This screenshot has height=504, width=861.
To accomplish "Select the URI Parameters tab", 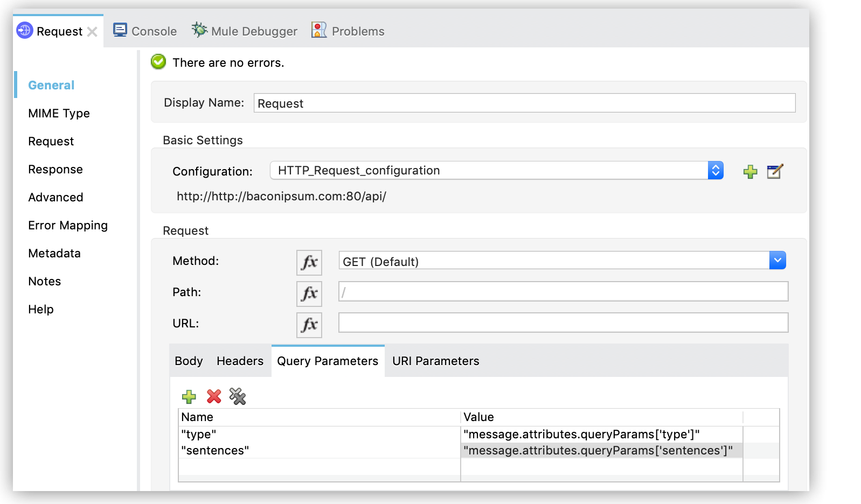I will point(435,361).
